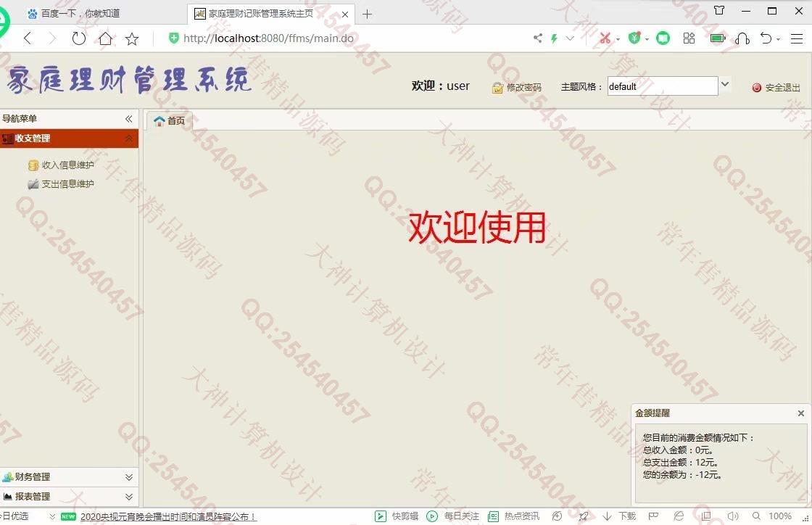Open a new browser tab
The height and width of the screenshot is (525, 812).
pyautogui.click(x=367, y=14)
